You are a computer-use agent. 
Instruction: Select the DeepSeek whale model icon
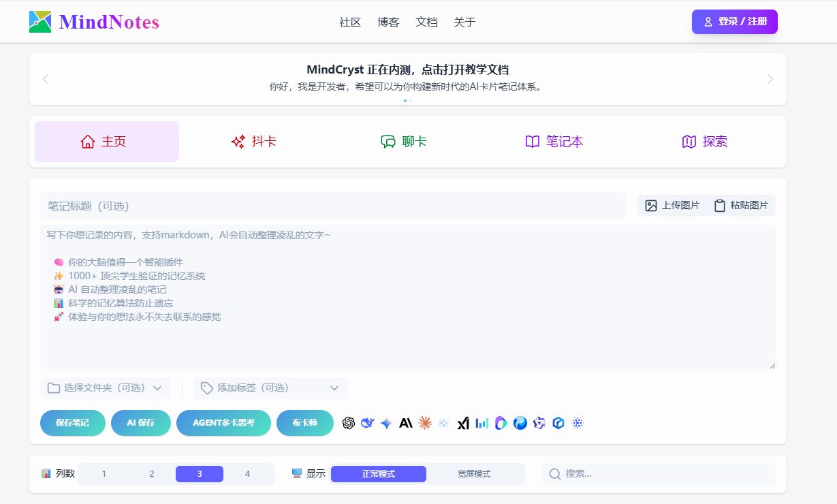coord(368,423)
